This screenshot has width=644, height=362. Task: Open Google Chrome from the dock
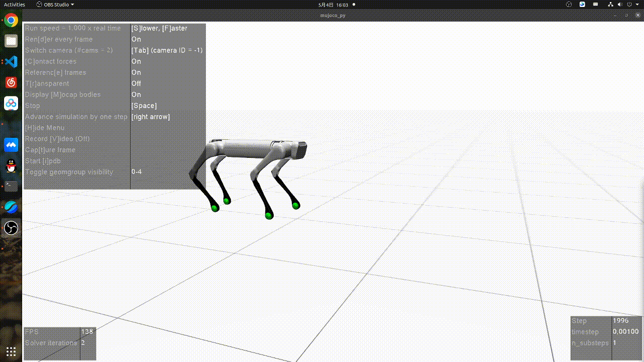coord(11,21)
